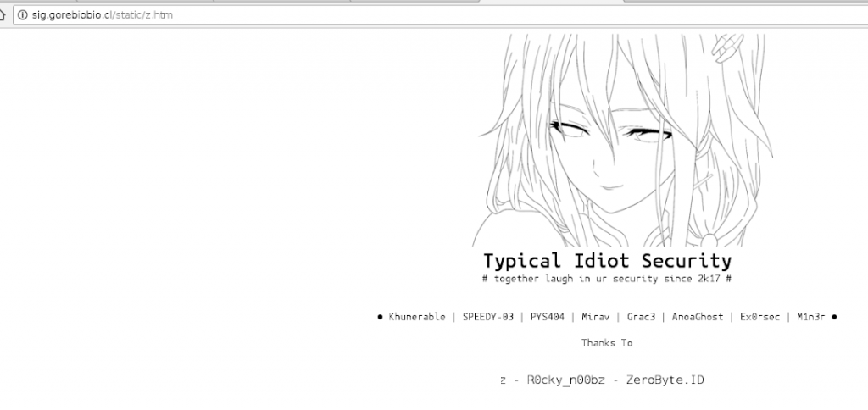Open the site information icon in address bar
The width and height of the screenshot is (868, 410).
[22, 15]
